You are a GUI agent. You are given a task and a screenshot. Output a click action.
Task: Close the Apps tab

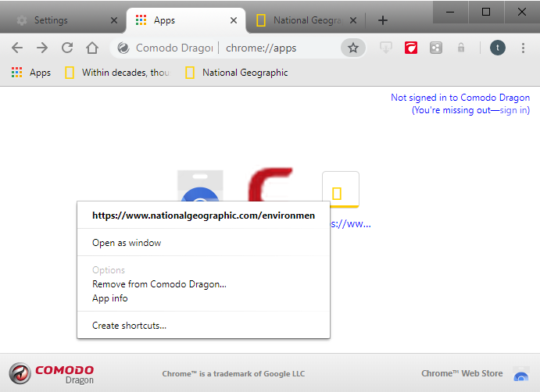234,20
